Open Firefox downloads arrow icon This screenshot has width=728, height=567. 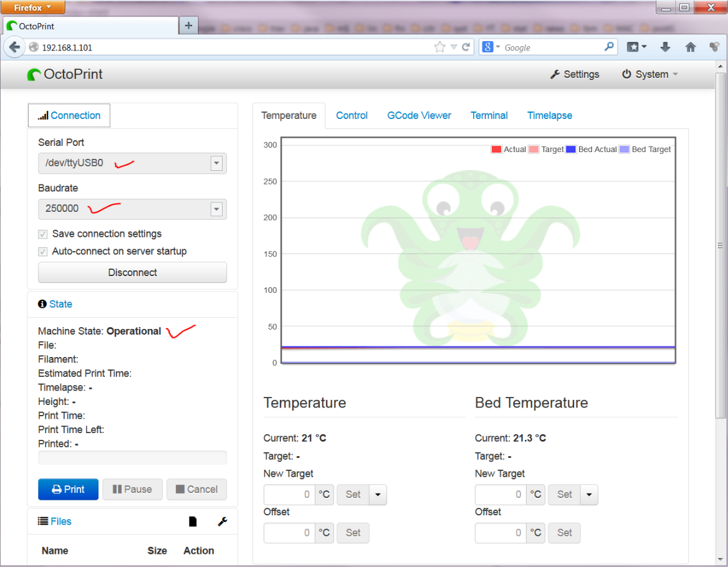[665, 47]
